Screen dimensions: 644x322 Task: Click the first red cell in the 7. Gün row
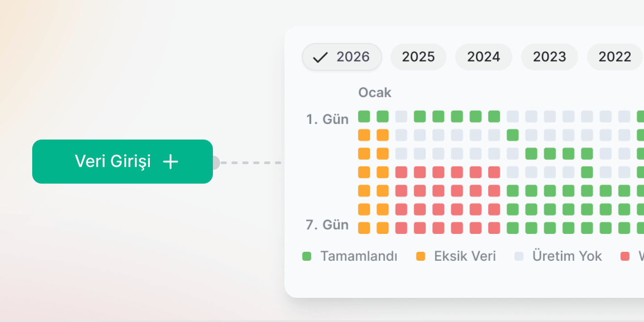coord(401,228)
